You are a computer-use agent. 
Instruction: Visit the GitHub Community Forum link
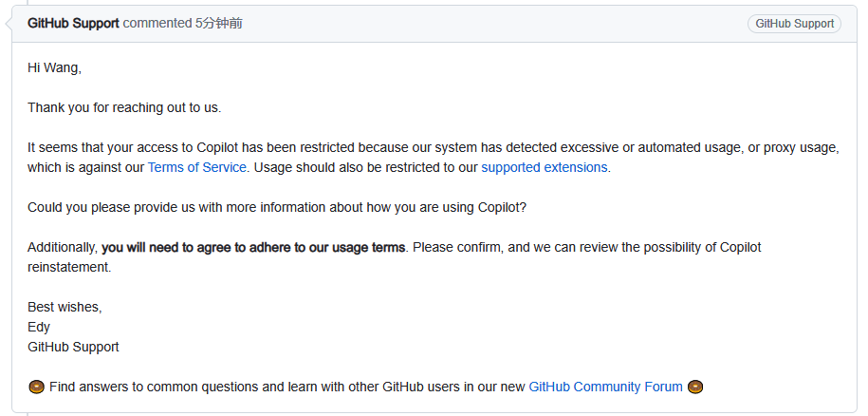[605, 387]
